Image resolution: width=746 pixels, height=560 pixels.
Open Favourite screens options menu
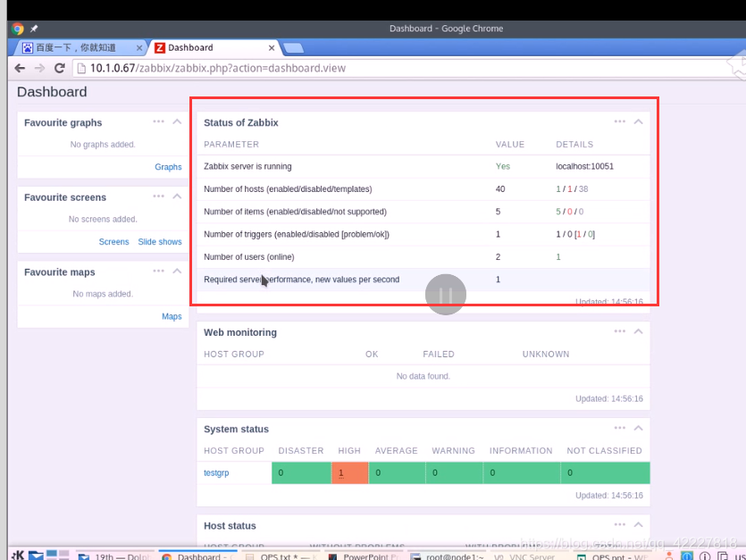tap(158, 196)
